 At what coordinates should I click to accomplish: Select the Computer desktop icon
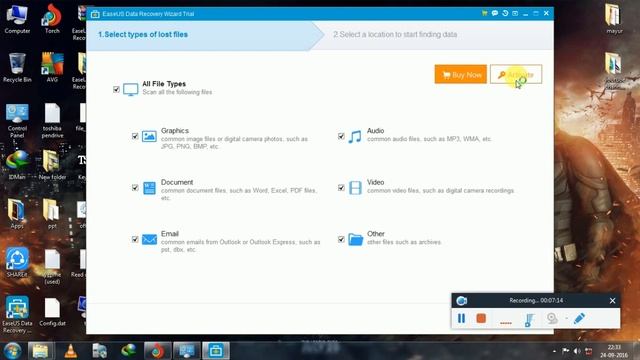point(17,19)
